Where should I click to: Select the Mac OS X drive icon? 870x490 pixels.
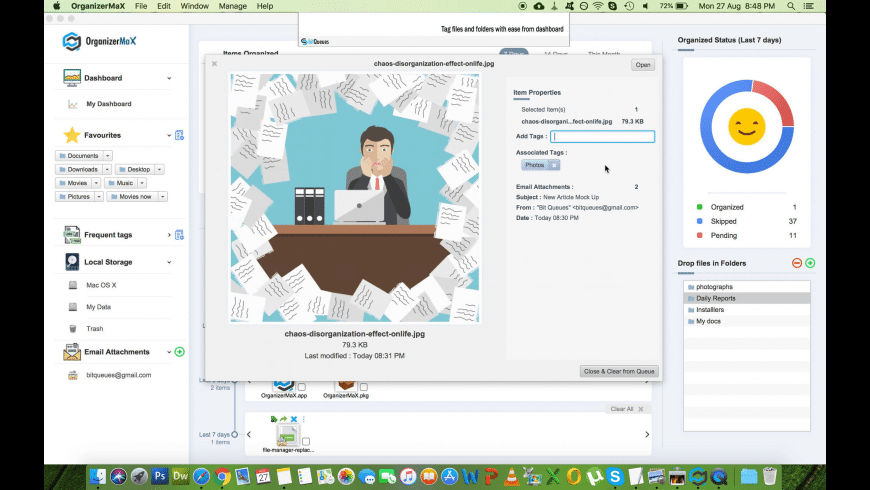point(73,285)
